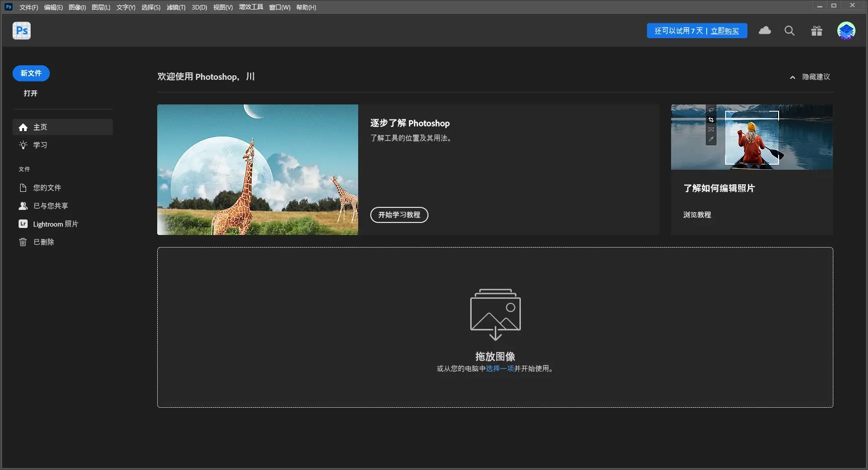Image resolution: width=868 pixels, height=470 pixels.
Task: Open Lightroom 照片
Action: [x=55, y=224]
